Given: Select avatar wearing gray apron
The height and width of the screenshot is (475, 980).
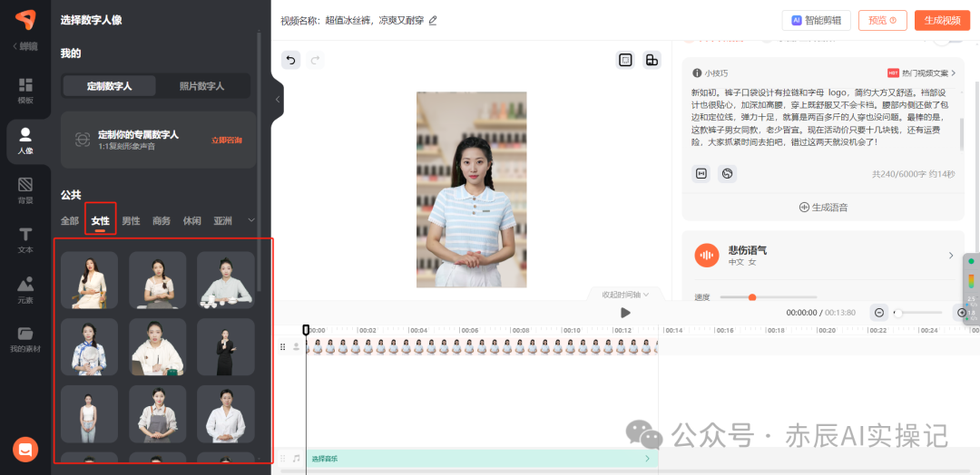Looking at the screenshot, I should click(158, 414).
